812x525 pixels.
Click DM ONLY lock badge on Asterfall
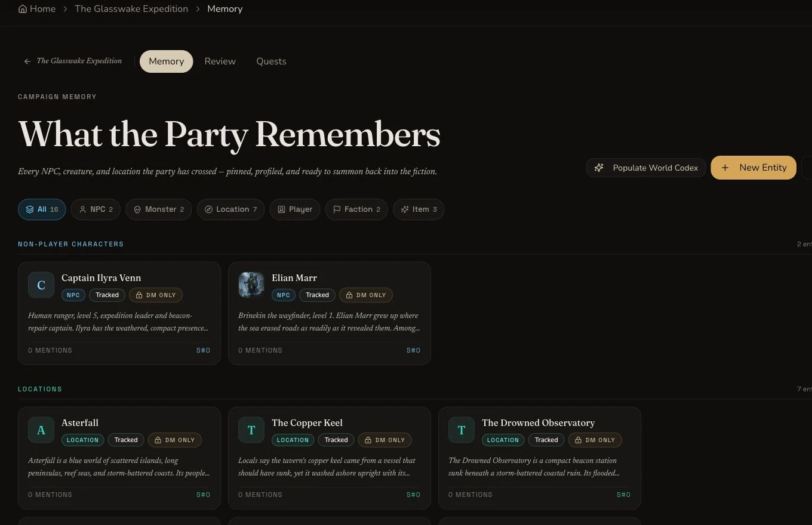pos(175,440)
